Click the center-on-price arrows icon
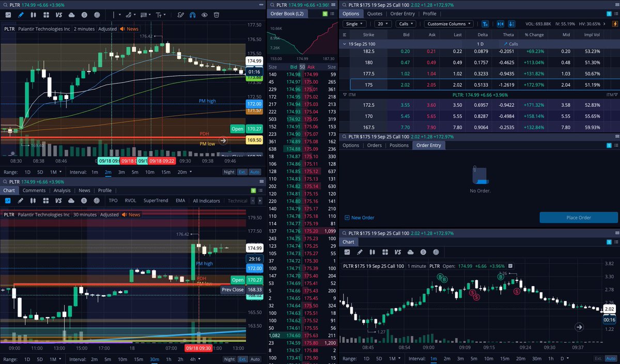Screen dimensions: 620x364 pyautogui.click(x=500, y=24)
